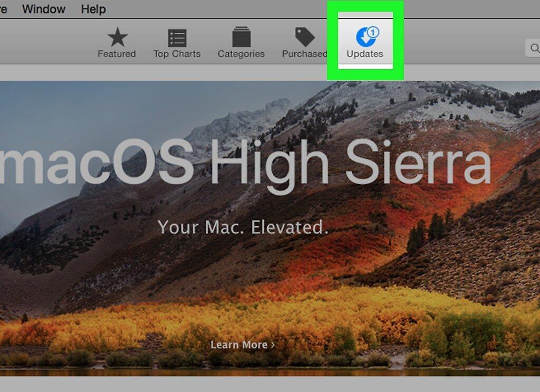Select the Purchased price tag icon

[305, 37]
